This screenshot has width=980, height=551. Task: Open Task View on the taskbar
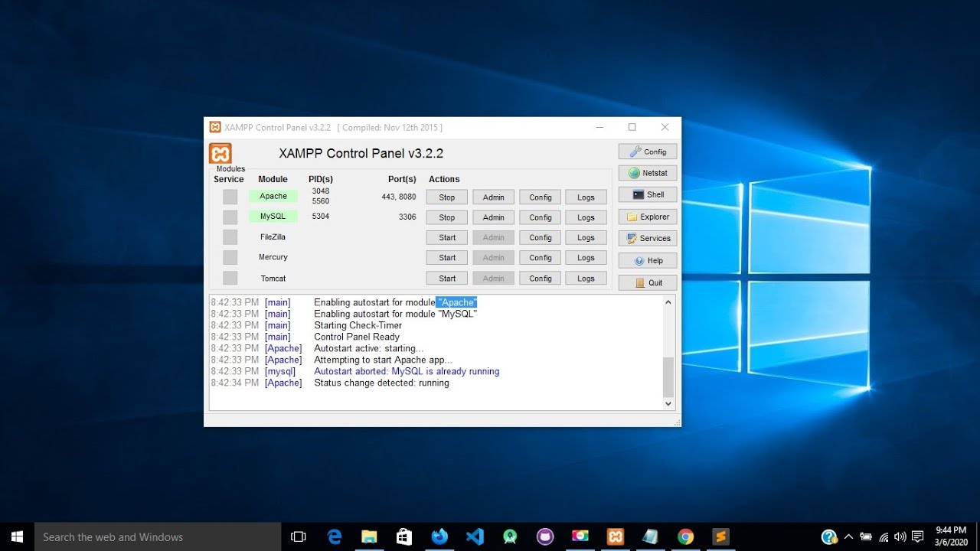point(299,536)
